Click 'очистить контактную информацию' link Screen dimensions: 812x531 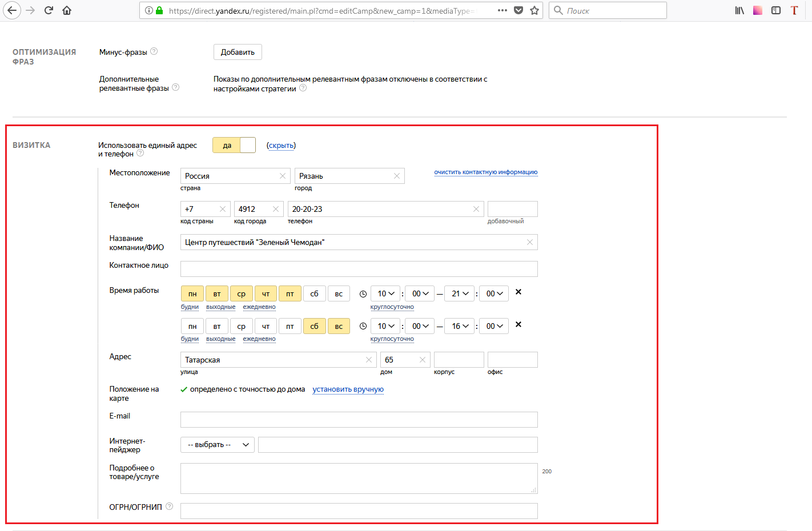click(486, 172)
